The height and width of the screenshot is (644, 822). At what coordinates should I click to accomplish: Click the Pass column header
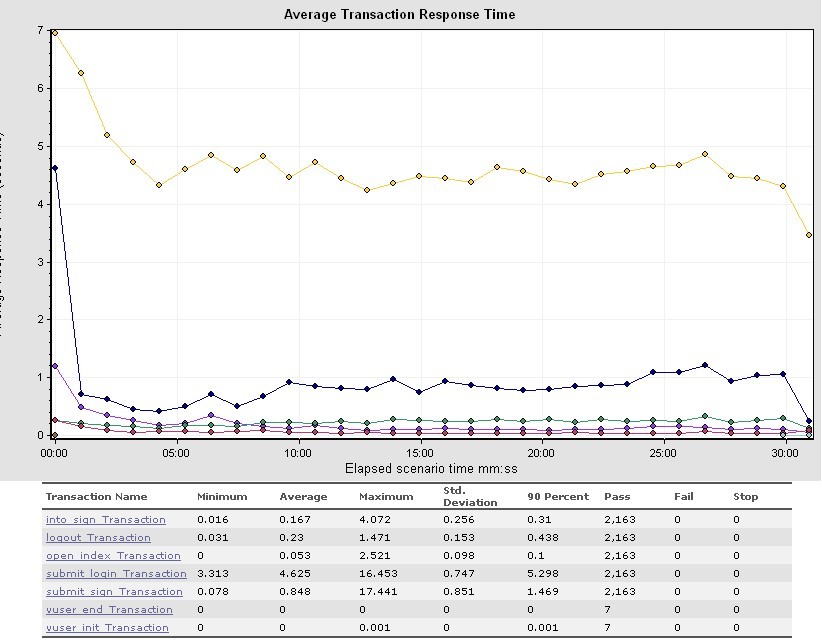(x=616, y=497)
